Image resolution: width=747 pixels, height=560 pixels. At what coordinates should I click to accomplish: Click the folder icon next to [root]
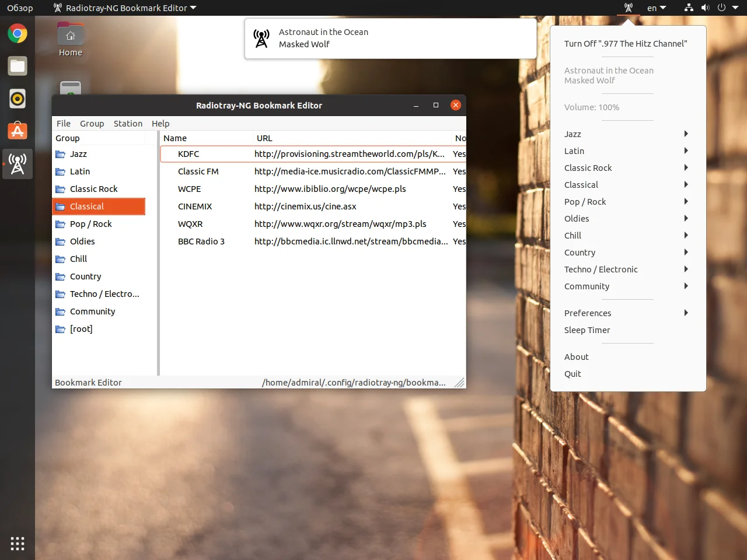(x=61, y=329)
